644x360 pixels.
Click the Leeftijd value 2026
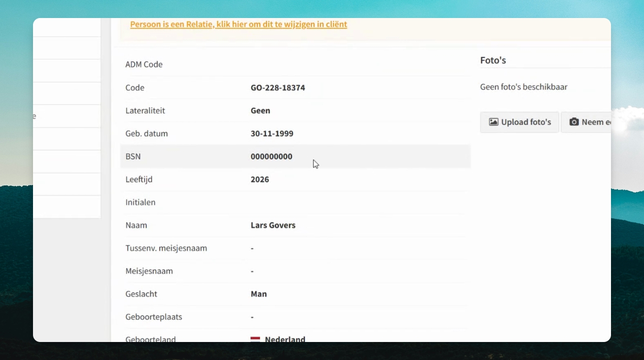click(x=260, y=179)
